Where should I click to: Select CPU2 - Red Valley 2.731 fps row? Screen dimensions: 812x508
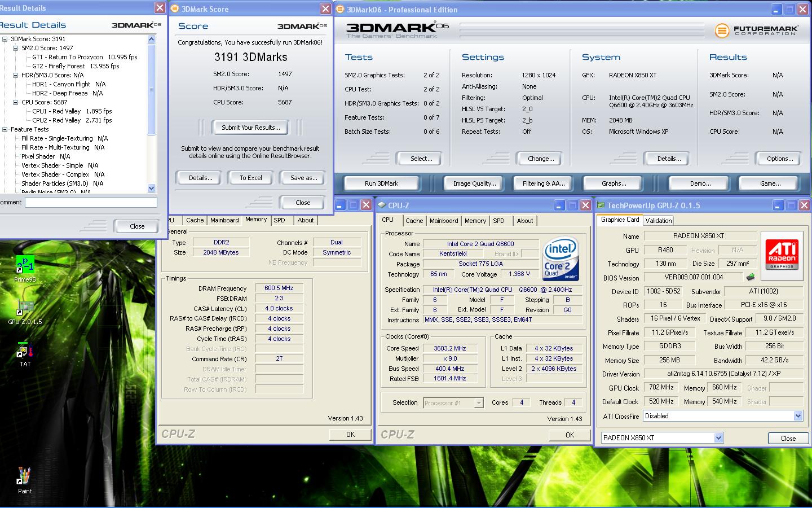tap(72, 120)
